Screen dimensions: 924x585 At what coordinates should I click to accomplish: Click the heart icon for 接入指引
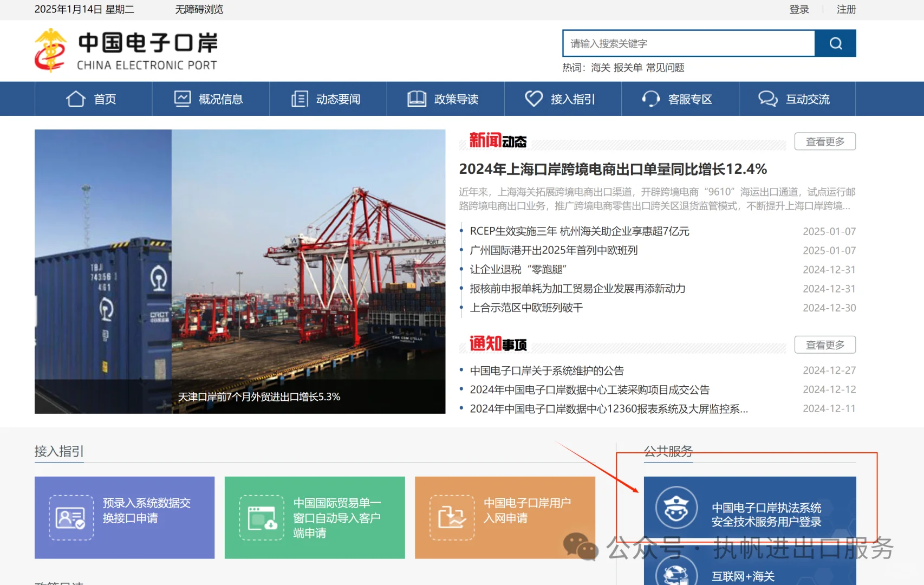[534, 99]
